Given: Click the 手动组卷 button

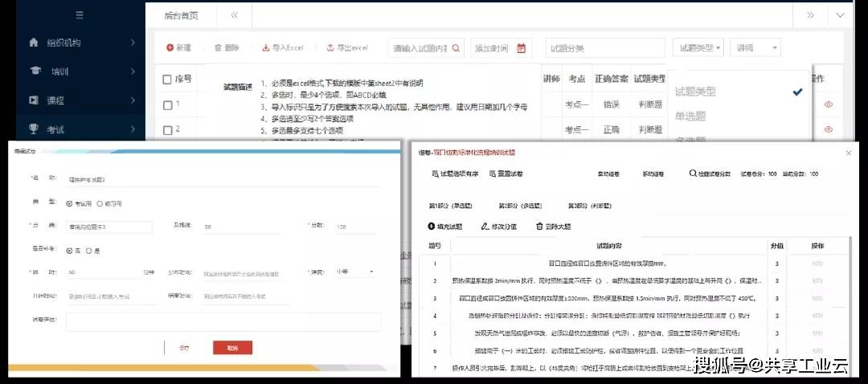Looking at the screenshot, I should pos(653,174).
